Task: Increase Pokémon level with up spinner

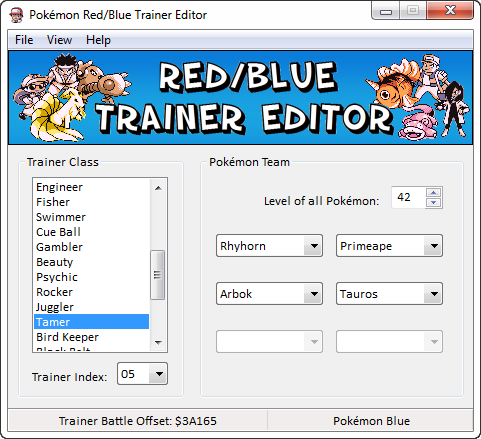Action: [x=434, y=192]
